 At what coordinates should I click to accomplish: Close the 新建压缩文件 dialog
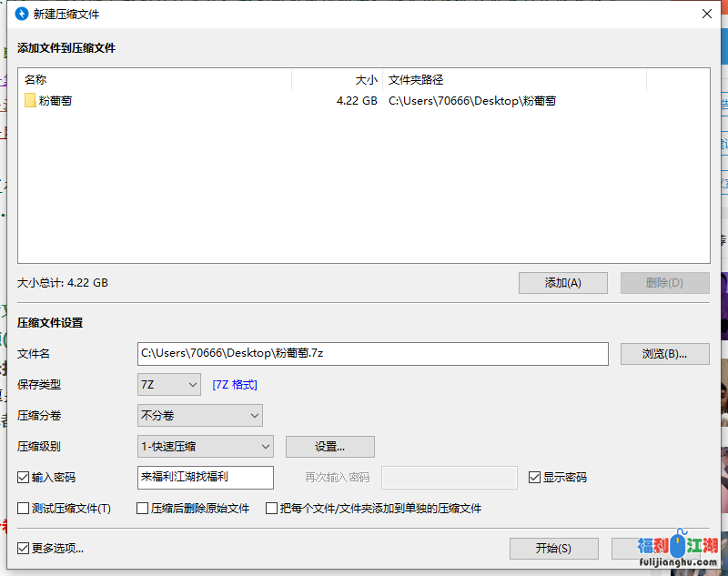coord(706,14)
